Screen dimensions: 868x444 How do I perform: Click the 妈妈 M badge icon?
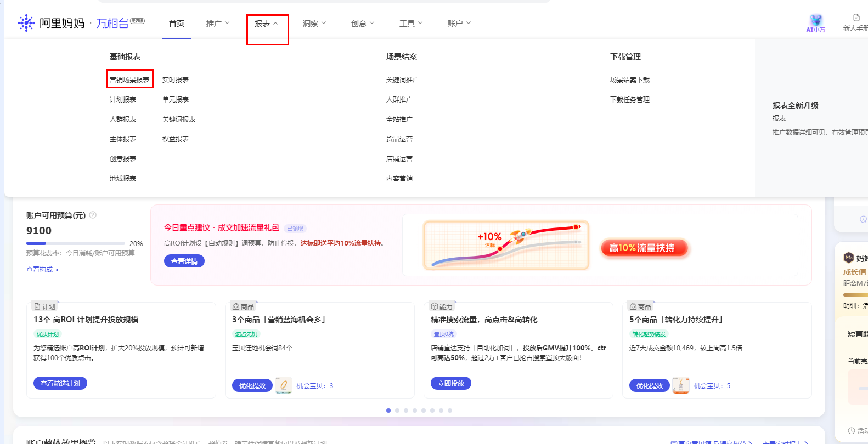coord(848,258)
